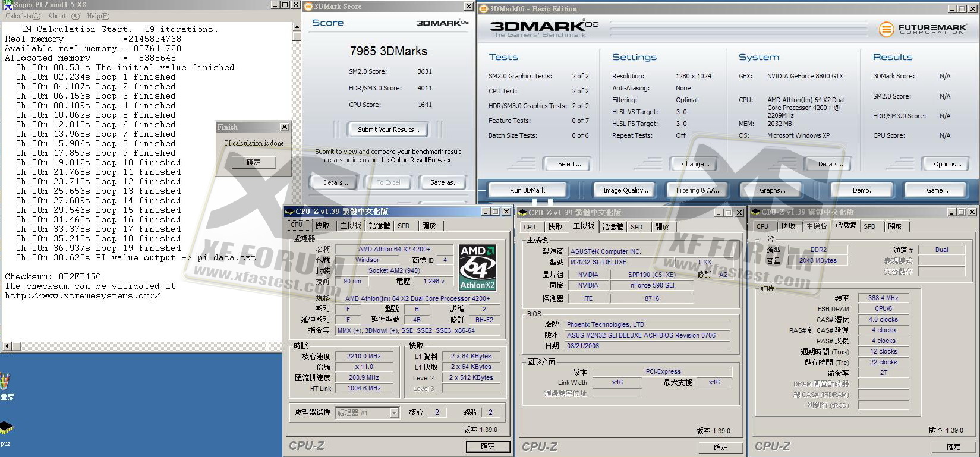Select SPD tab in mainboard CPU-Z window
The image size is (980, 457).
click(x=636, y=227)
